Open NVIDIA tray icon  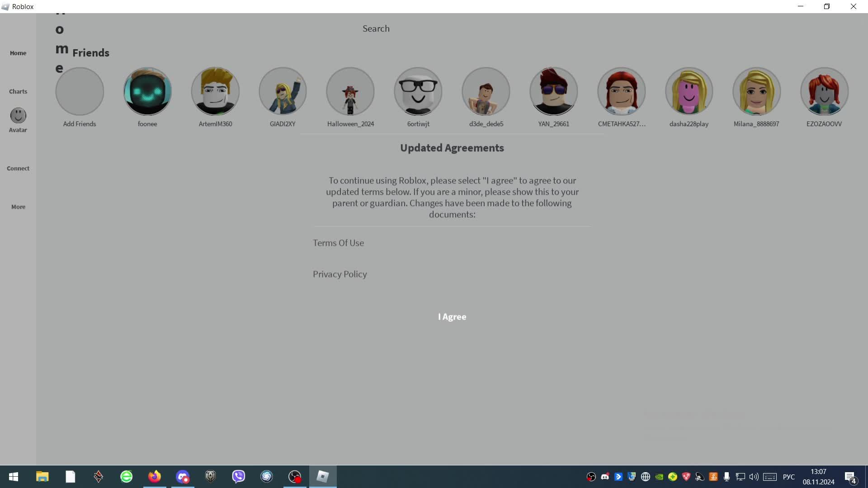click(659, 477)
